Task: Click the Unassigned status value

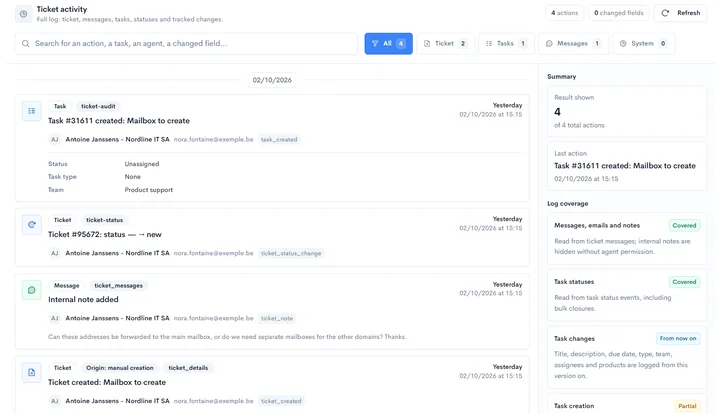Action: click(142, 164)
